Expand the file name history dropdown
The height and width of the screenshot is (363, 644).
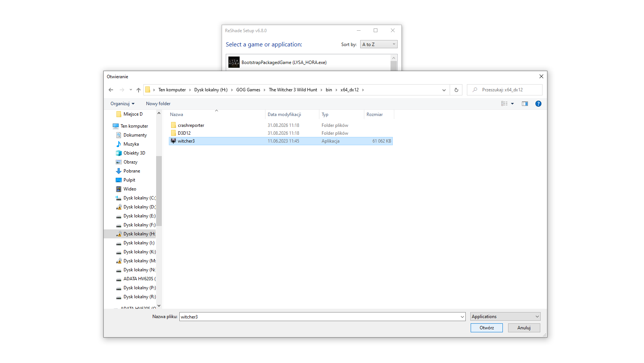[462, 317]
